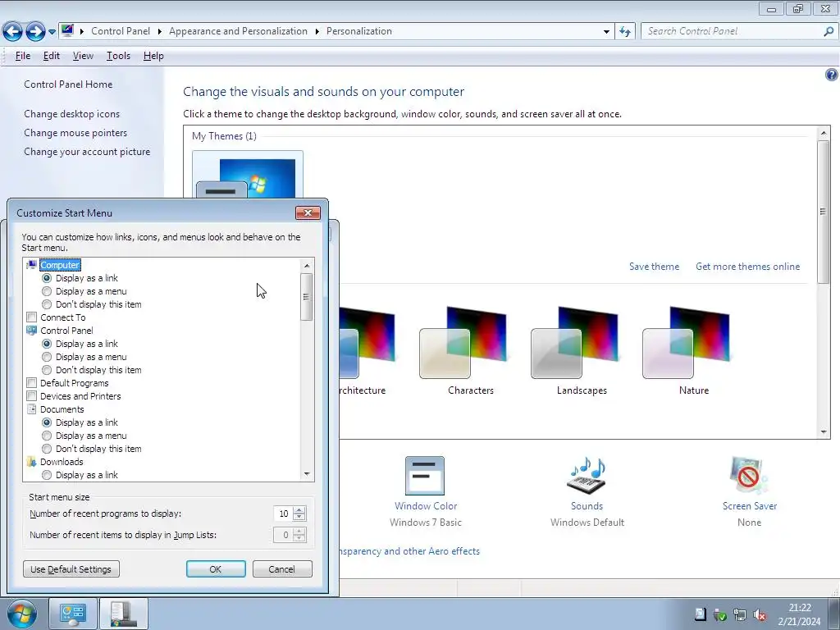Expand arrow after Appearance and Personalization breadcrumb
The width and height of the screenshot is (840, 630).
[317, 32]
